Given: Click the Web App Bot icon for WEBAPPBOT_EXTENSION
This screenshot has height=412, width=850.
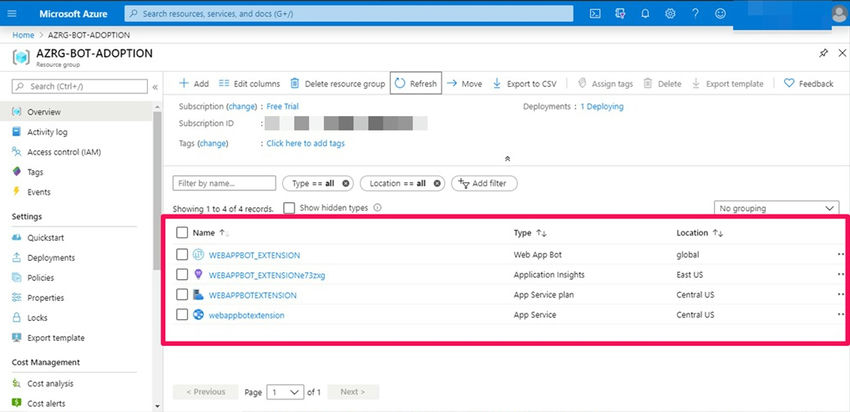Looking at the screenshot, I should coord(198,254).
